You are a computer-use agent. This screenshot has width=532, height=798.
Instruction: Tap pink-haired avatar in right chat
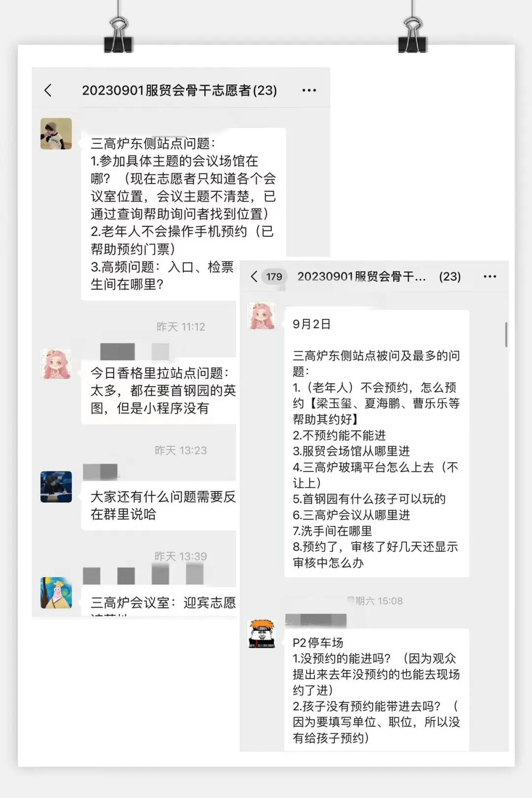coord(262,316)
